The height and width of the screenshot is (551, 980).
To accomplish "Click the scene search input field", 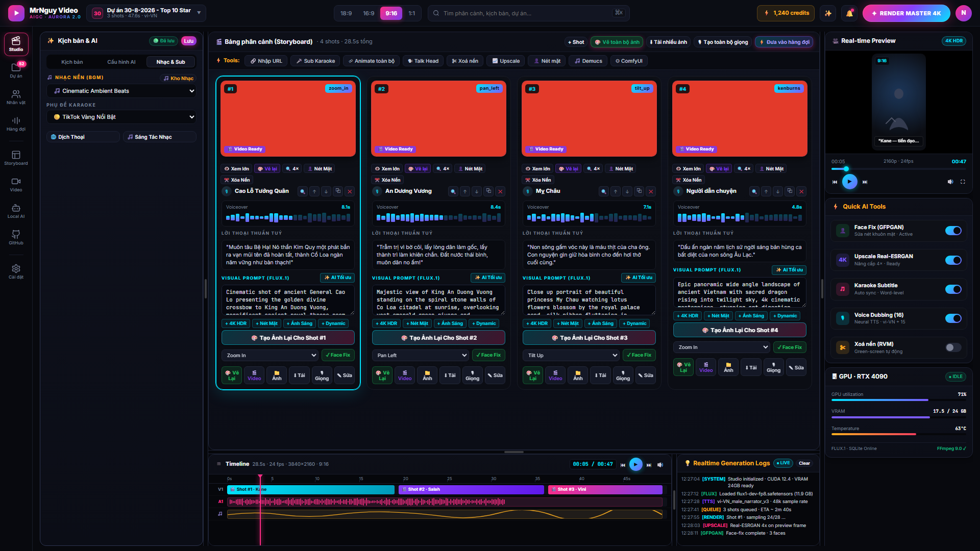I will [x=528, y=13].
